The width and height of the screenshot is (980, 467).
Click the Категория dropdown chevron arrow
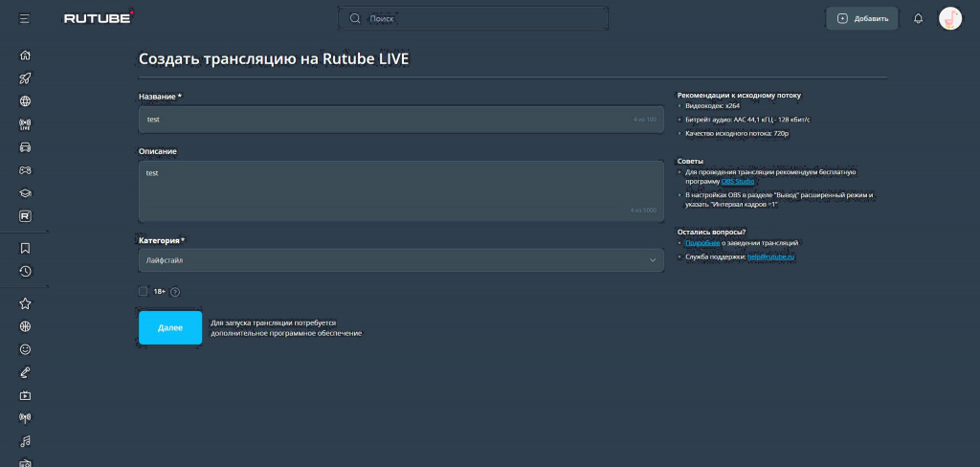click(653, 260)
